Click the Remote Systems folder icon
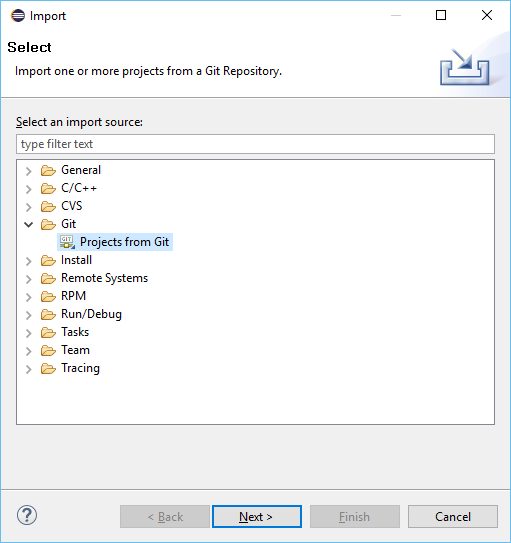 [x=48, y=278]
